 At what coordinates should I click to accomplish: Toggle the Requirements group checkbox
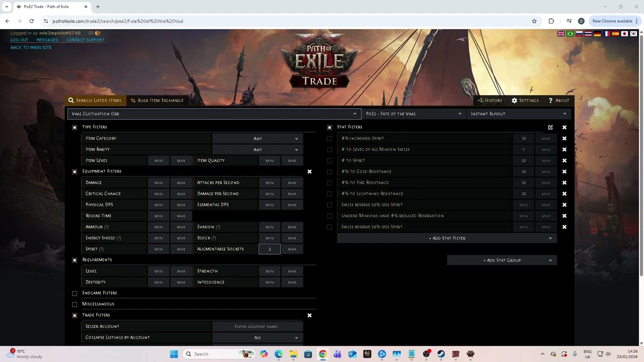click(x=74, y=260)
